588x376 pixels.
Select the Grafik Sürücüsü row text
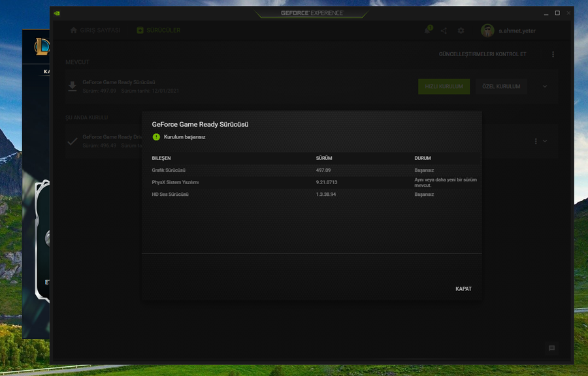(x=169, y=170)
